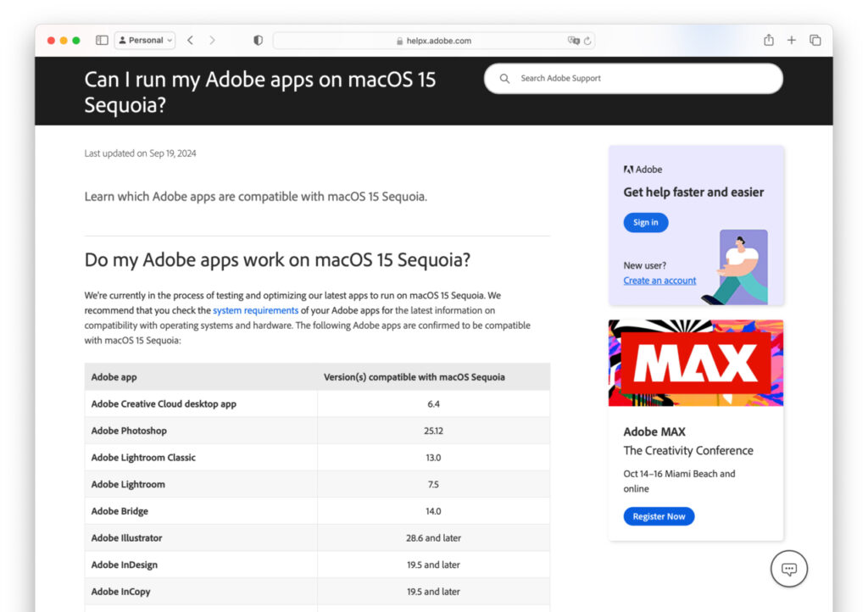This screenshot has width=868, height=612.
Task: Open the Create an account link
Action: [659, 280]
